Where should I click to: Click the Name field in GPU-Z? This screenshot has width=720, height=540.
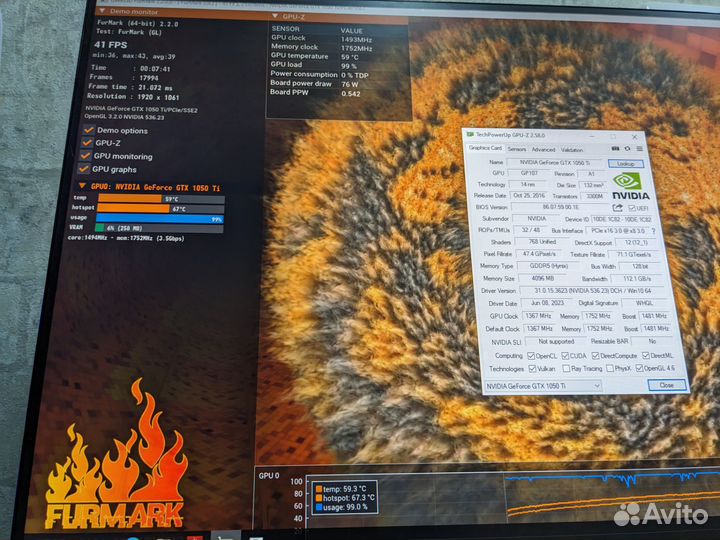click(x=556, y=162)
